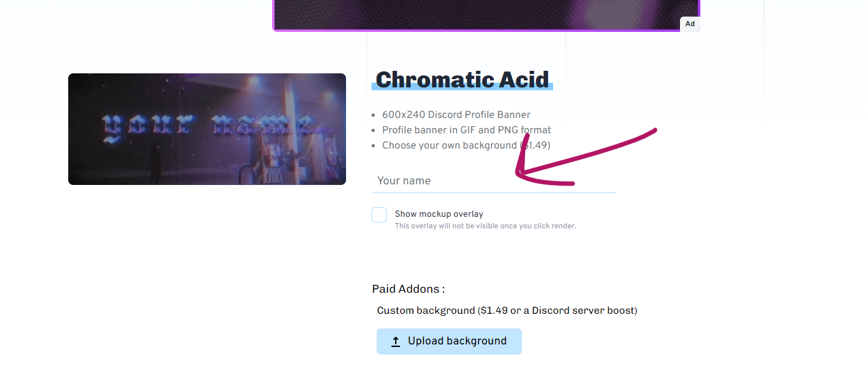Click the 'Custom background ($1.49...)' addon text
The image size is (868, 368).
click(x=507, y=311)
